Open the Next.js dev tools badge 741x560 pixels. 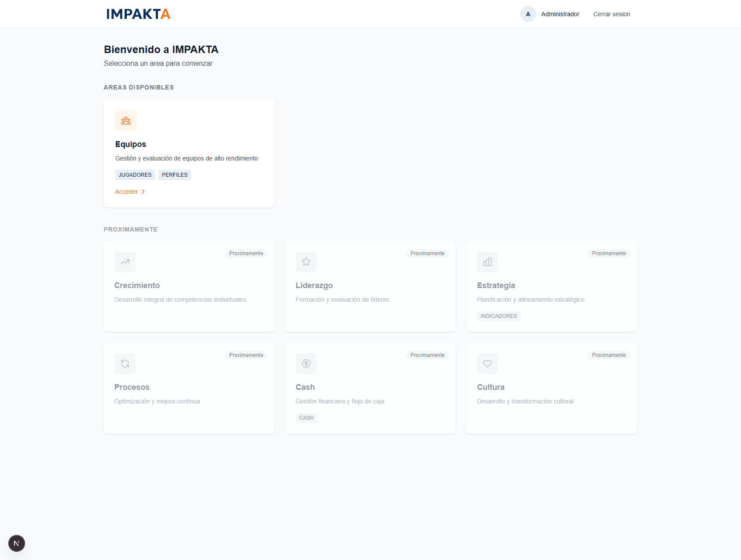17,543
